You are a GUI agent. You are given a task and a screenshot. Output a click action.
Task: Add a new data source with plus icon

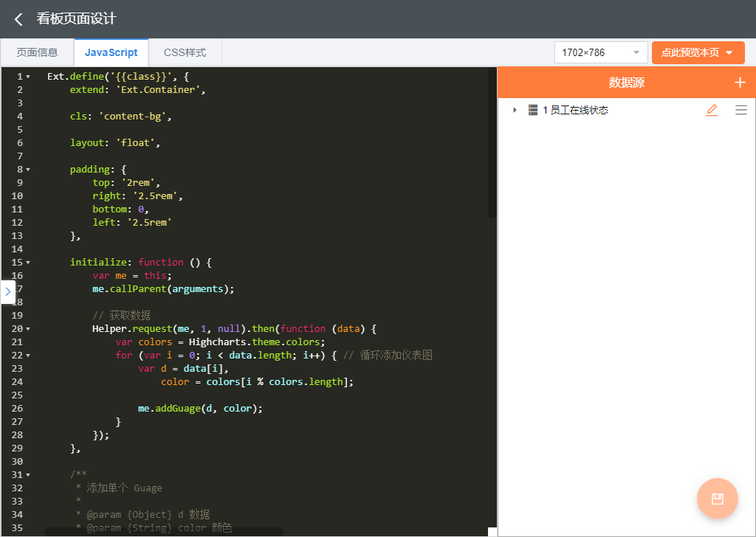click(x=740, y=83)
